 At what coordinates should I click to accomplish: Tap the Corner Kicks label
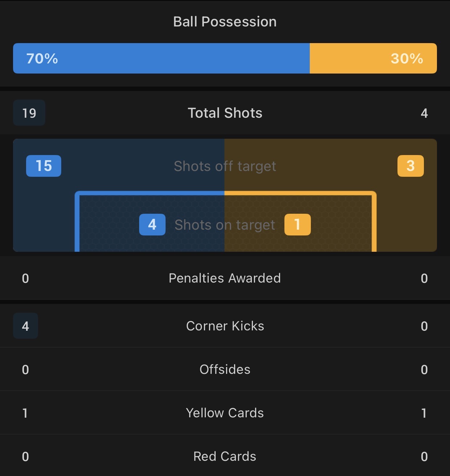(225, 326)
